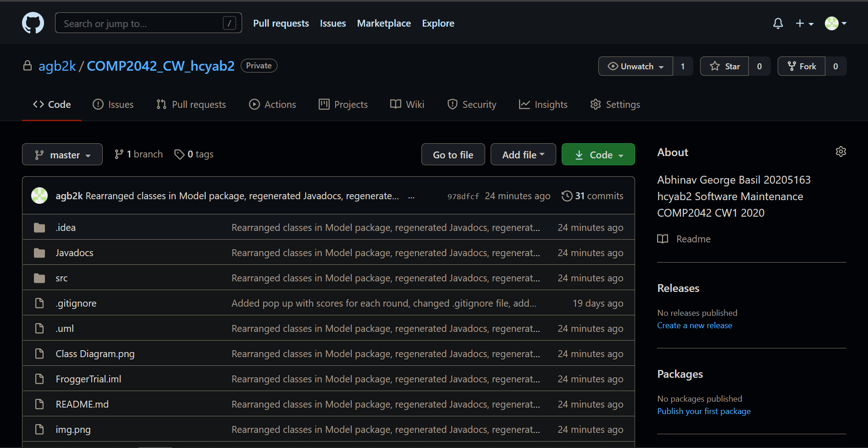
Task: Click the Go to file button
Action: point(453,155)
